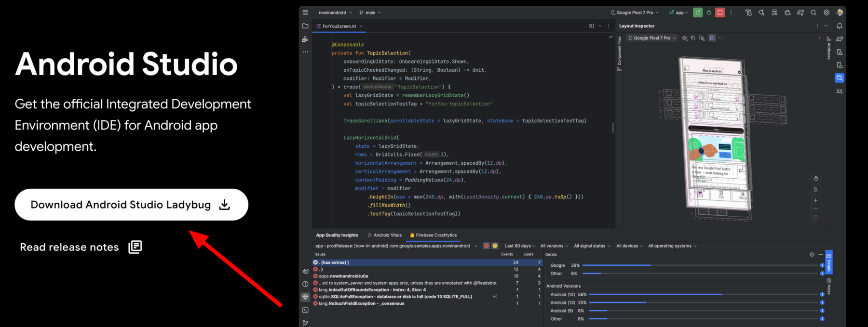This screenshot has width=868, height=327.
Task: Open Layout Inspector view options eye icon
Action: (x=684, y=38)
